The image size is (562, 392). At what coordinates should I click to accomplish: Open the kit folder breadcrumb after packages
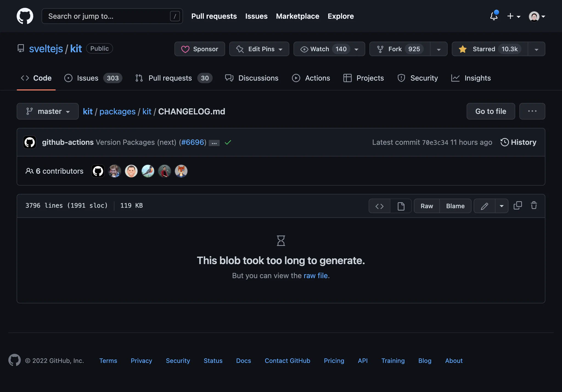click(147, 111)
